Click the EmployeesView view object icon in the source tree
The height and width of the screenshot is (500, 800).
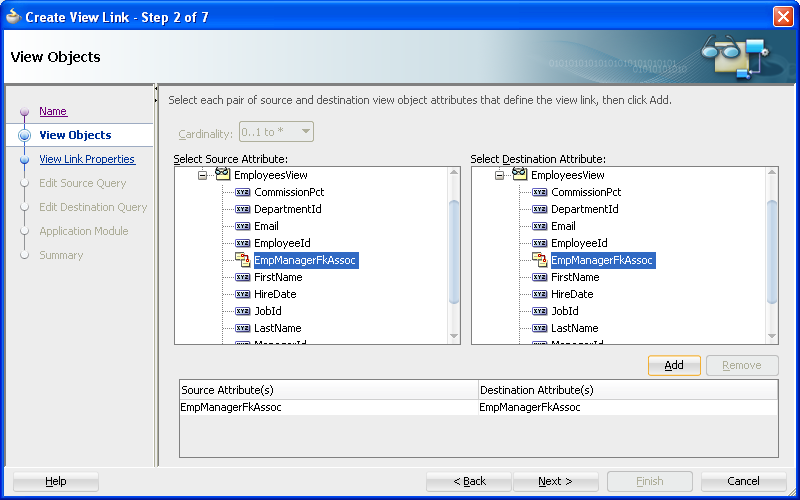(222, 174)
